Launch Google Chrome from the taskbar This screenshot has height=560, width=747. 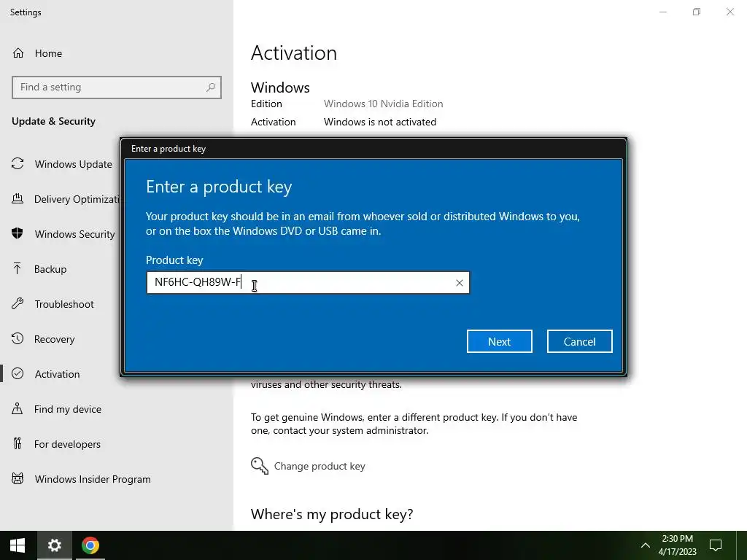pyautogui.click(x=90, y=545)
